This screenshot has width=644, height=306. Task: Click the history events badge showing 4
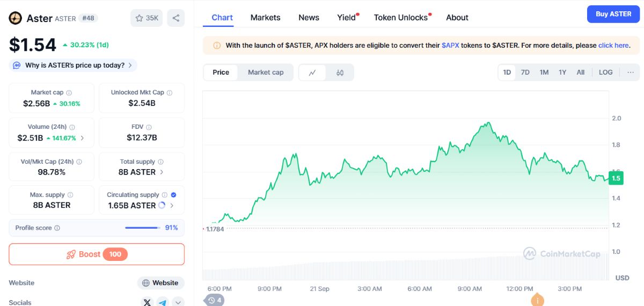(215, 300)
